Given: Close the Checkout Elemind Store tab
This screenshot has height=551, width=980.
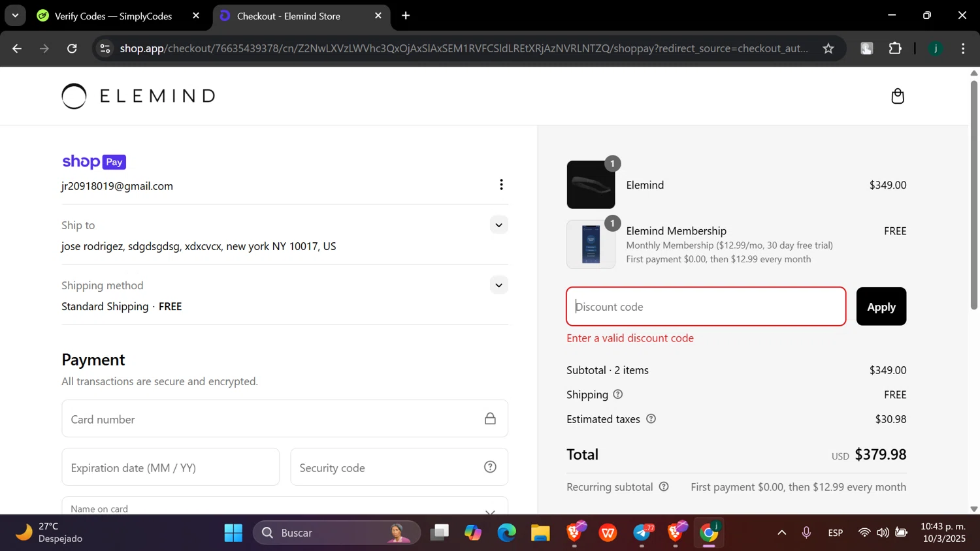Looking at the screenshot, I should click(x=378, y=16).
